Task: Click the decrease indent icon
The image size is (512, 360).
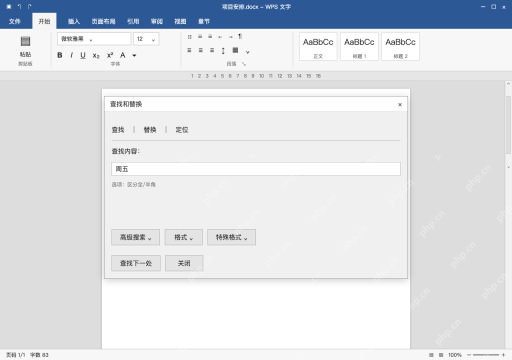Action: click(x=220, y=37)
